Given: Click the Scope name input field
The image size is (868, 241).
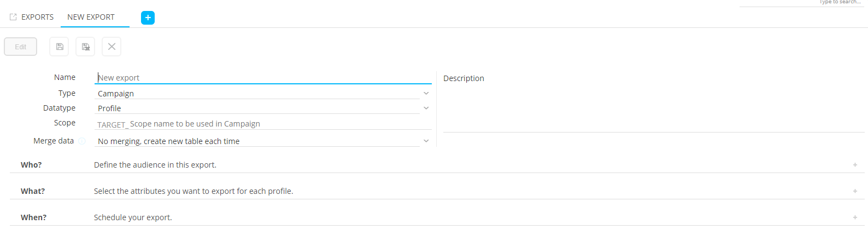Looking at the screenshot, I should point(279,124).
